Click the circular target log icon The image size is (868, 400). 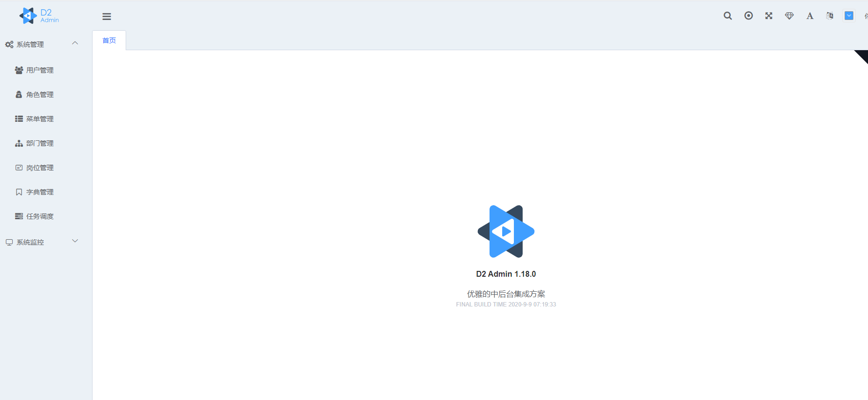pyautogui.click(x=749, y=16)
